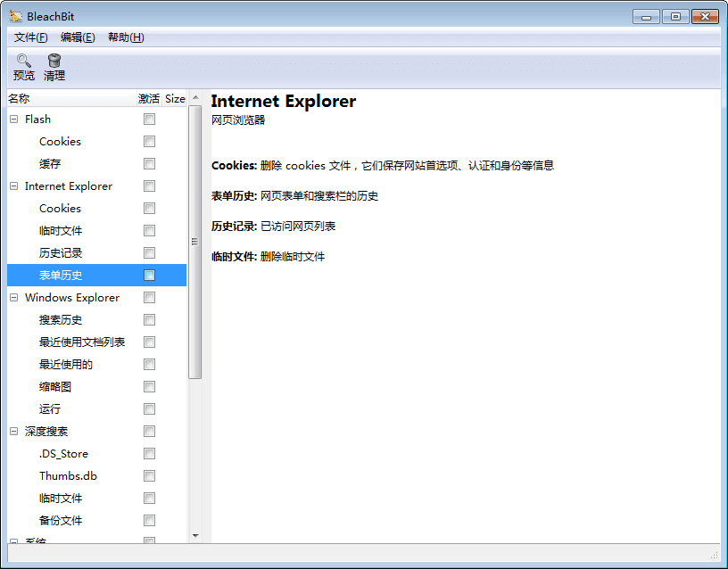Screen dimensions: 728x569
Task: Check the 备份文件 checkbox
Action: coord(150,520)
